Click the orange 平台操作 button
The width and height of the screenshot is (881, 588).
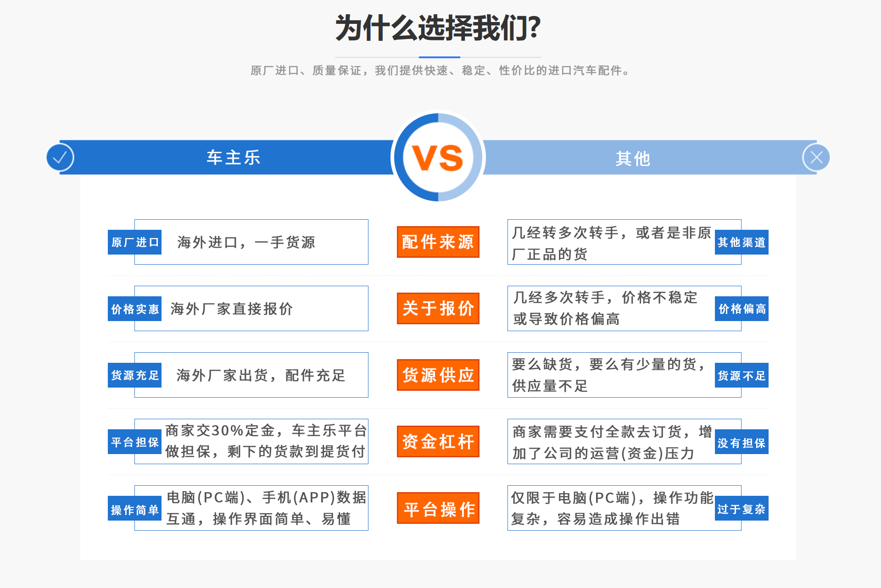coord(438,508)
